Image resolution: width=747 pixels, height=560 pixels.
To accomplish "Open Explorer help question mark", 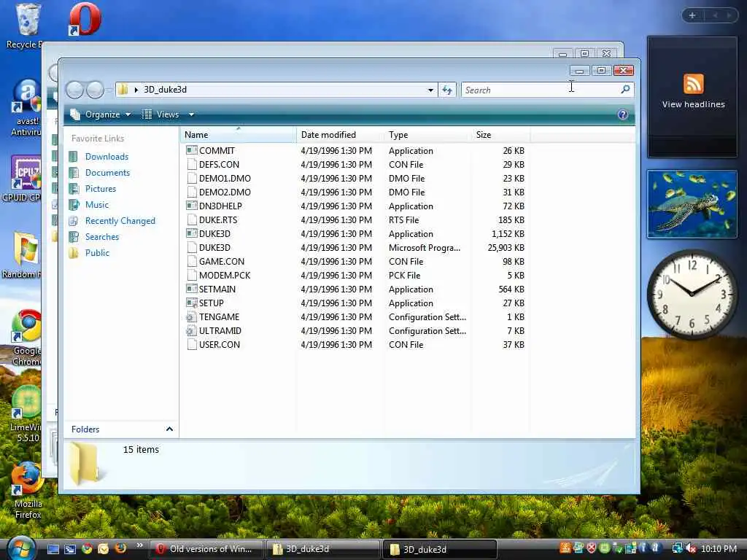I will pos(623,114).
